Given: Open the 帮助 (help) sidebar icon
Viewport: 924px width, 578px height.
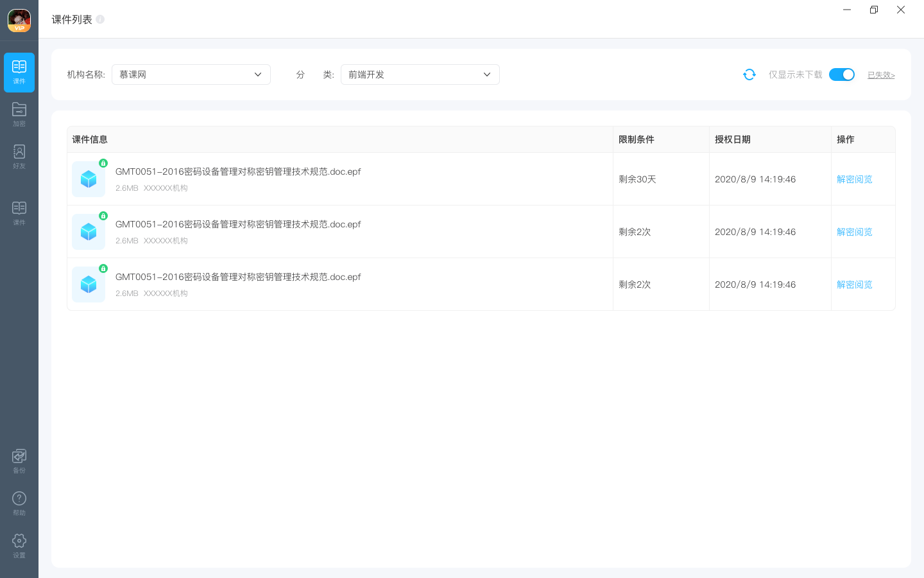Looking at the screenshot, I should click(x=19, y=504).
